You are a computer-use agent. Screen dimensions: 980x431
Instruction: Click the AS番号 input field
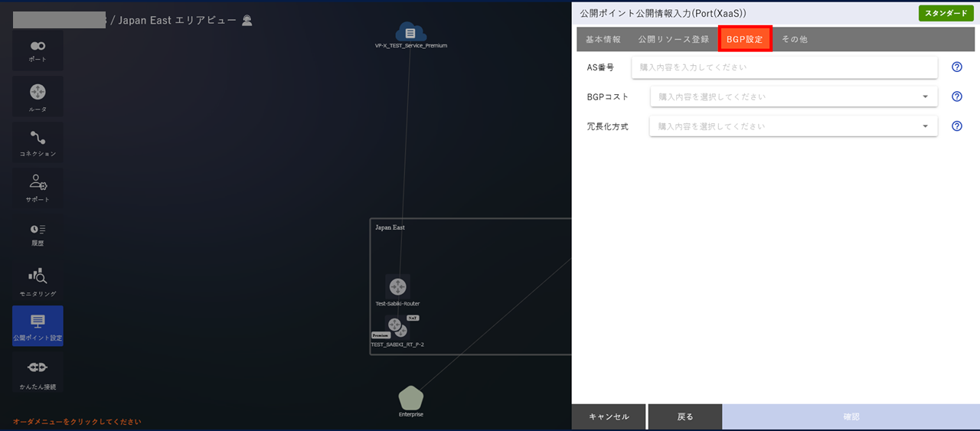click(785, 67)
